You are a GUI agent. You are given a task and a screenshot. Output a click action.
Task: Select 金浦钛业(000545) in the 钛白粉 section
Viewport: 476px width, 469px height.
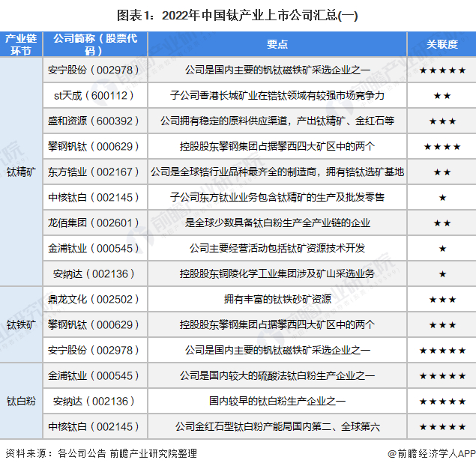94,376
